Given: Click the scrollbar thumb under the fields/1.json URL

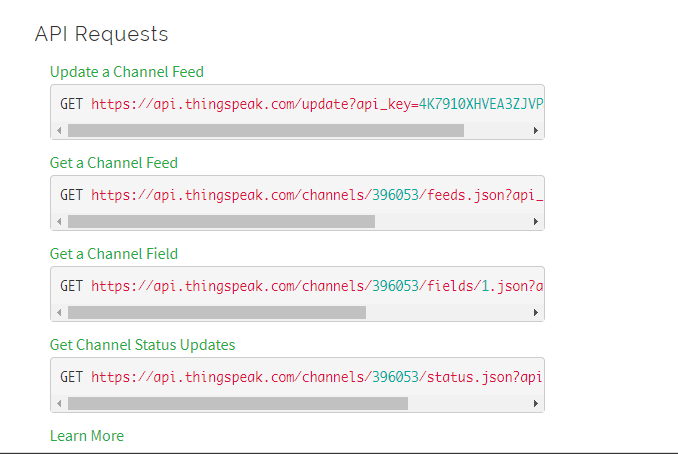Looking at the screenshot, I should [217, 313].
